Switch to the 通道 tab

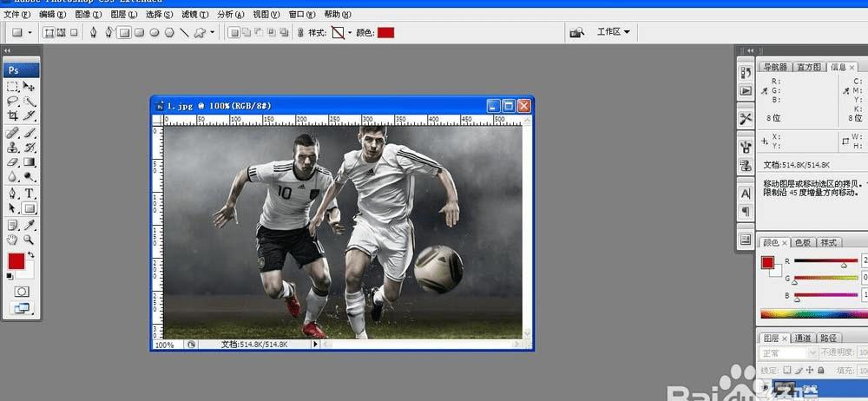pyautogui.click(x=803, y=338)
